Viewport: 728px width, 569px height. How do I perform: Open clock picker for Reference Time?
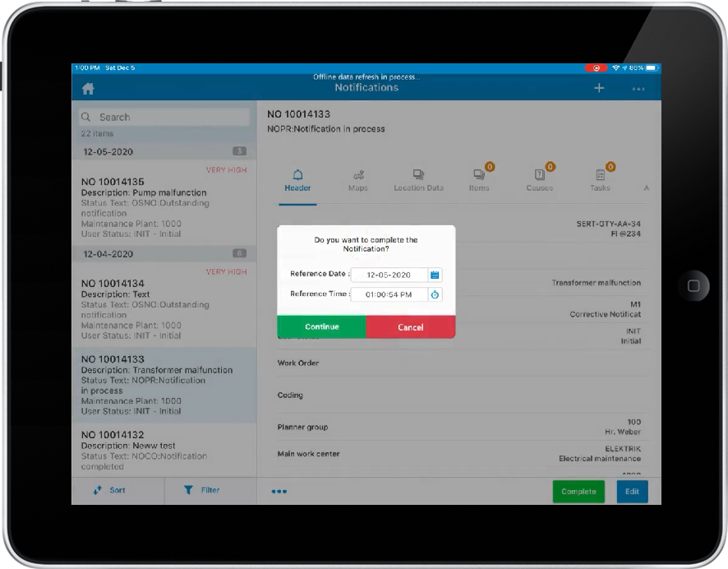click(435, 294)
